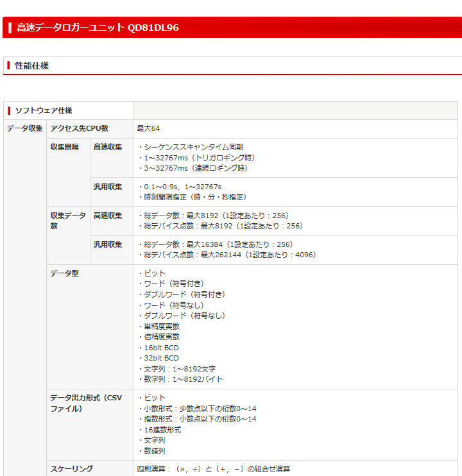Image resolution: width=462 pixels, height=476 pixels.
Task: Click the 四則演算 combination description
Action: coord(214,470)
